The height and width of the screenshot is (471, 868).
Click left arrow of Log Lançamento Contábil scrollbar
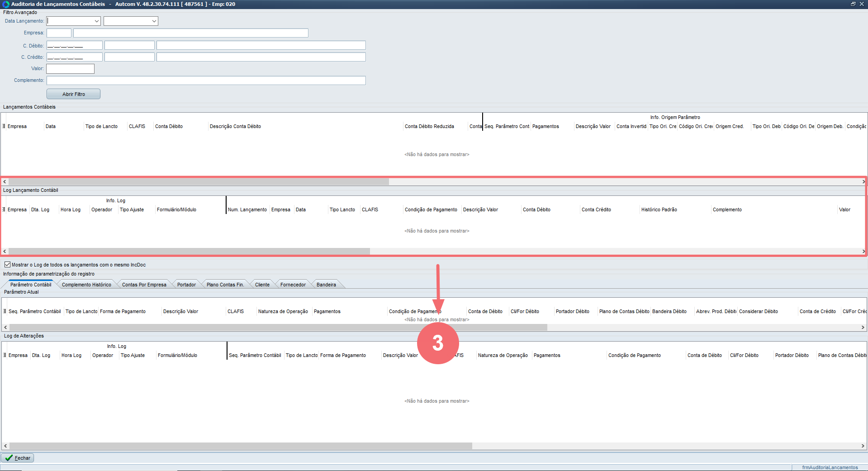coord(5,251)
